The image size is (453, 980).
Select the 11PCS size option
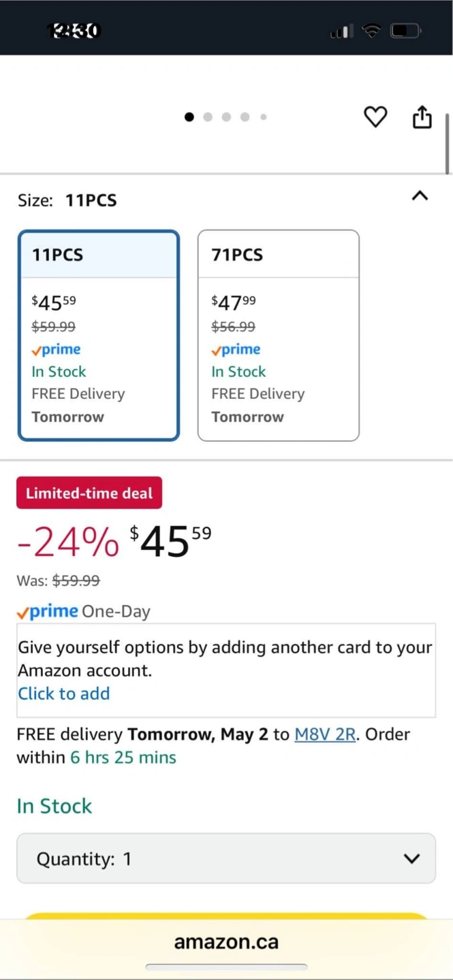point(99,336)
